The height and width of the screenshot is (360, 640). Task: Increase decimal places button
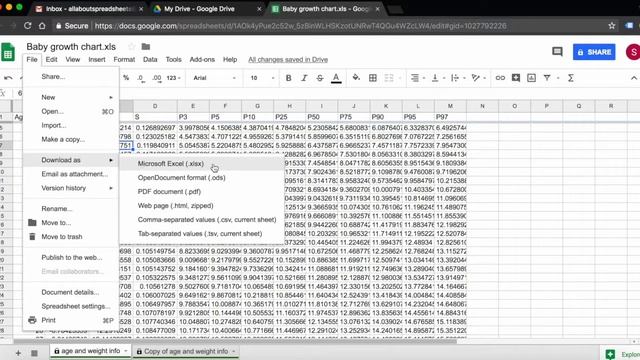tap(157, 78)
